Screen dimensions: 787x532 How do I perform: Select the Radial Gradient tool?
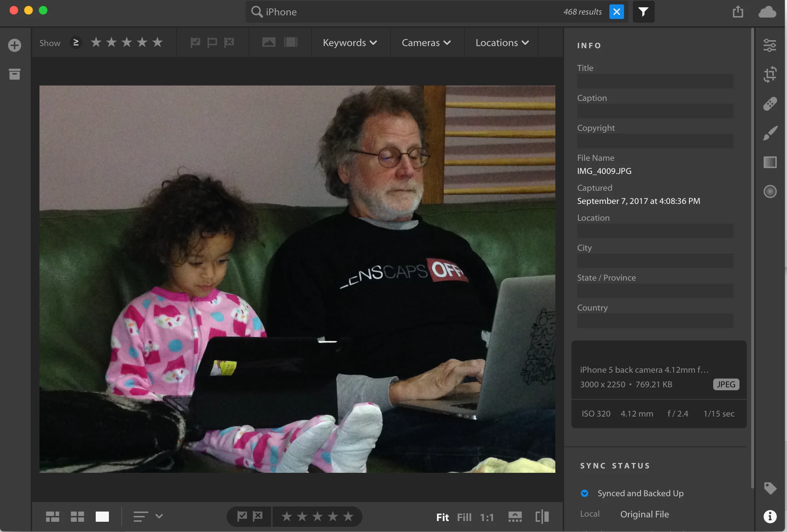pyautogui.click(x=770, y=191)
